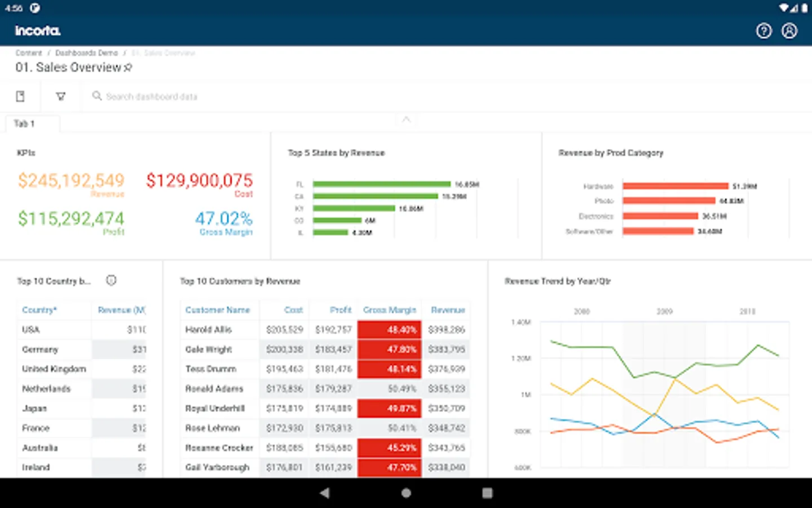Click the info icon beside Top 10 Country

[x=111, y=281]
